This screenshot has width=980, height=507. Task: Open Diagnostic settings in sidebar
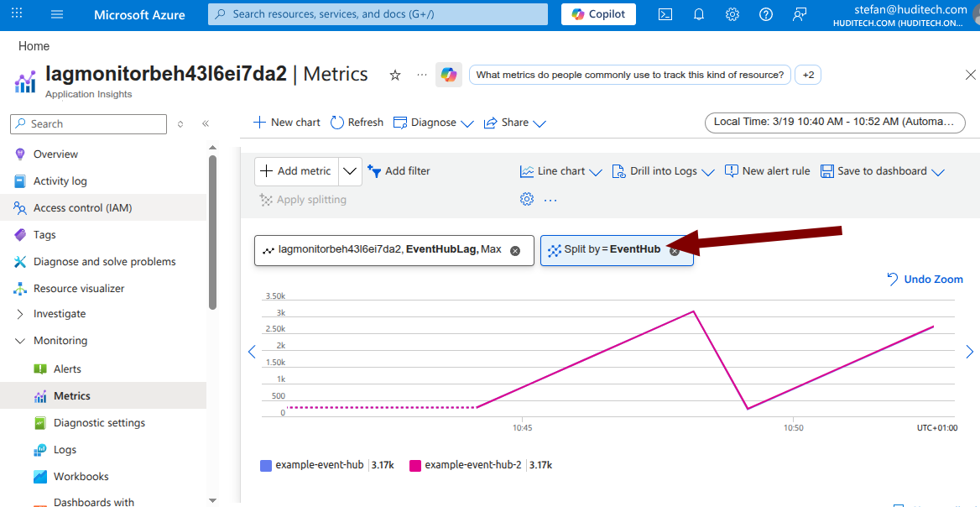pos(99,422)
